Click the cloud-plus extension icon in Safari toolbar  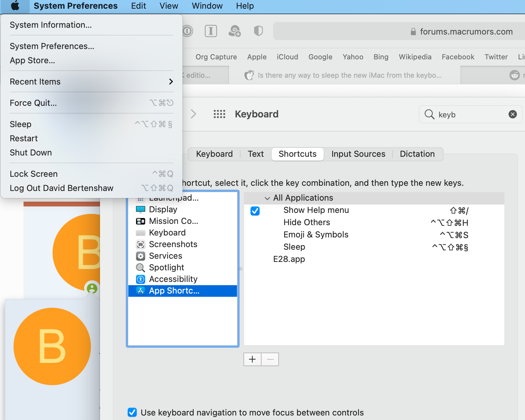coord(235,31)
